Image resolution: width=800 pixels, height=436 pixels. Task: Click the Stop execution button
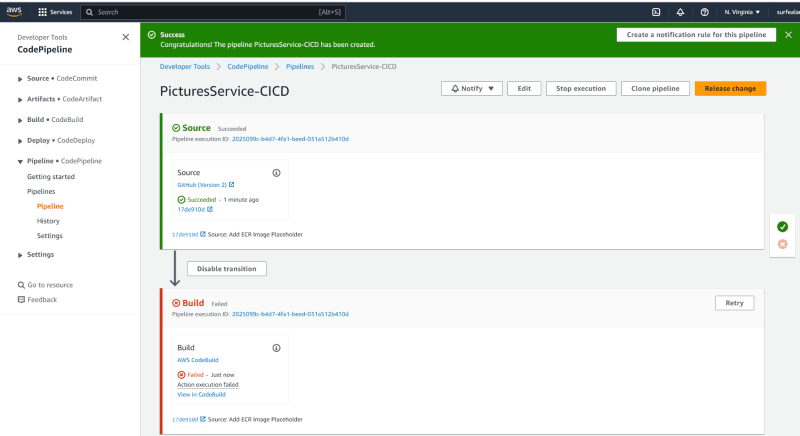click(581, 88)
